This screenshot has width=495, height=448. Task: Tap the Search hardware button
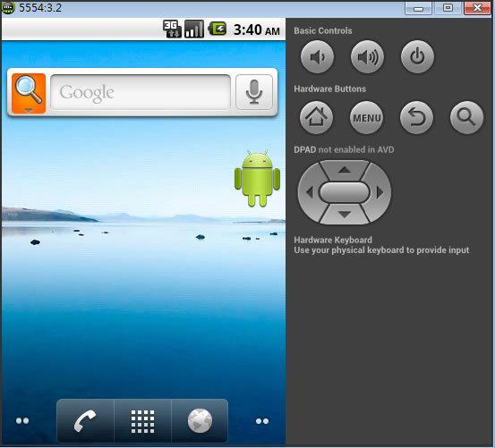tap(466, 118)
